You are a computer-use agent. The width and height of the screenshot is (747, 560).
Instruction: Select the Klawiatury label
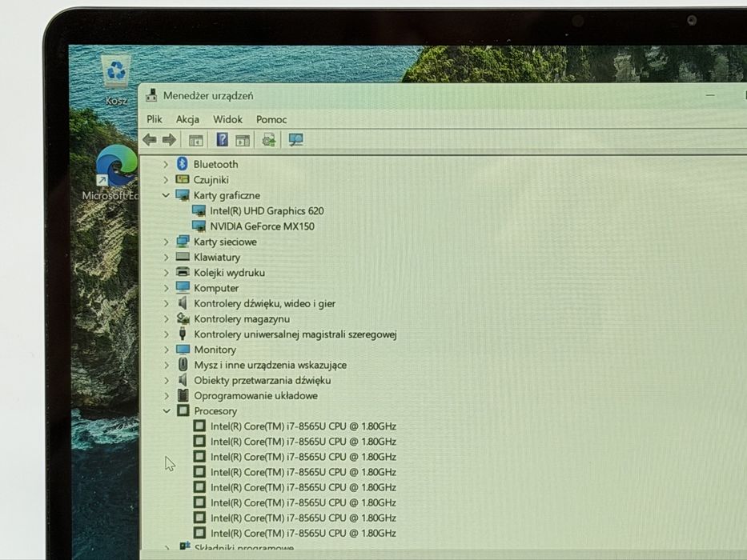click(217, 257)
